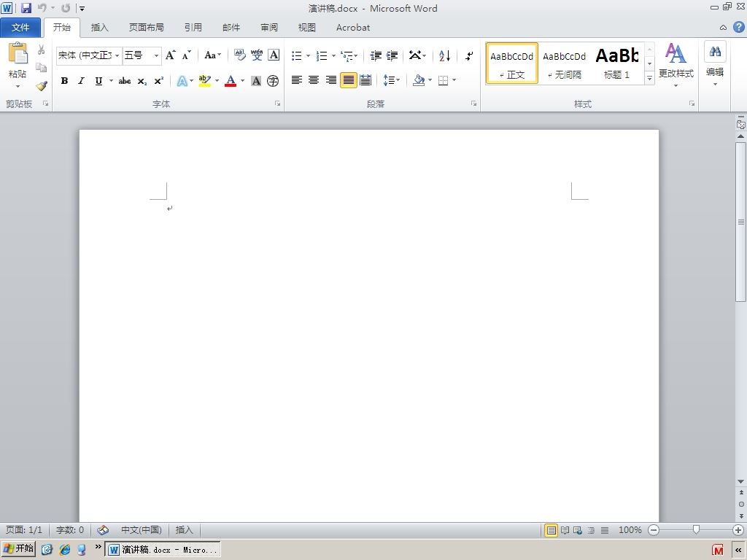Click the Windows 开始 Start button
This screenshot has width=747, height=560.
tap(18, 549)
